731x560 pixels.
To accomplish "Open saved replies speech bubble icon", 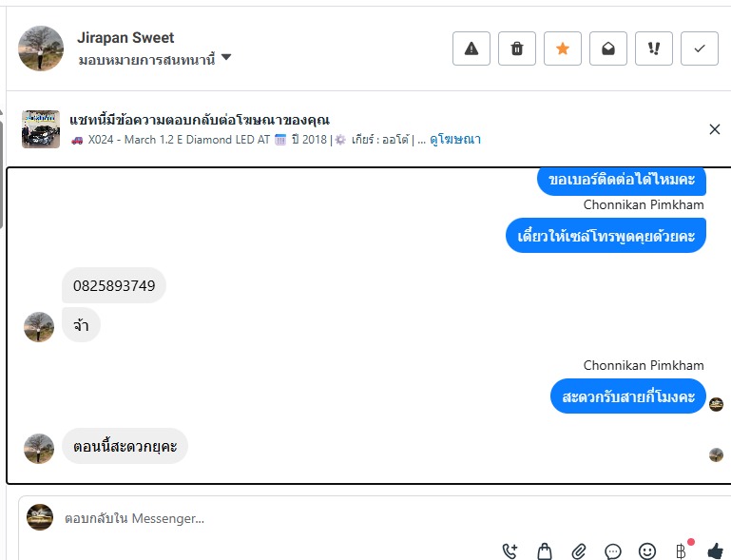I will pyautogui.click(x=613, y=550).
